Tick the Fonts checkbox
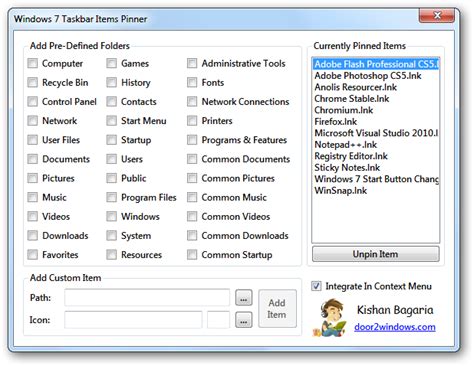The width and height of the screenshot is (474, 366). [x=192, y=82]
